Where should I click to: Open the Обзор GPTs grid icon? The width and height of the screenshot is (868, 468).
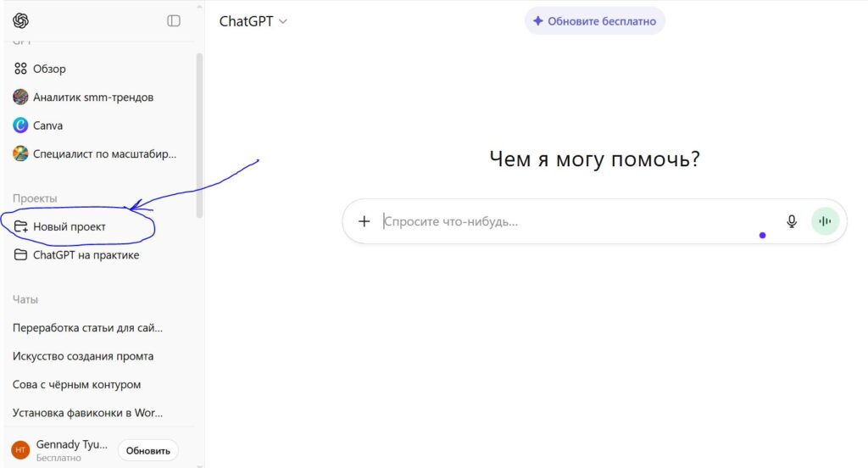(21, 69)
